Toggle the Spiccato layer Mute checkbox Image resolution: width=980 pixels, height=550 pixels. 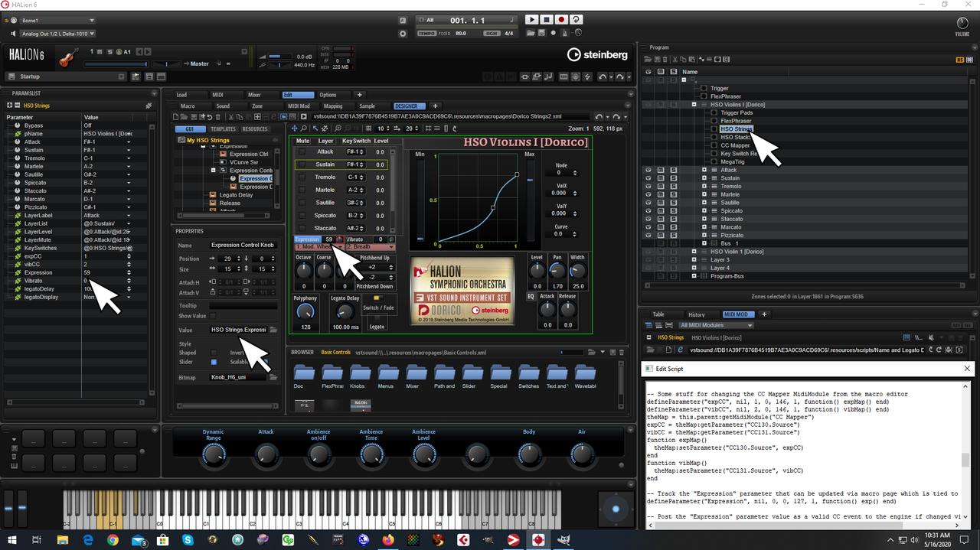tap(302, 216)
